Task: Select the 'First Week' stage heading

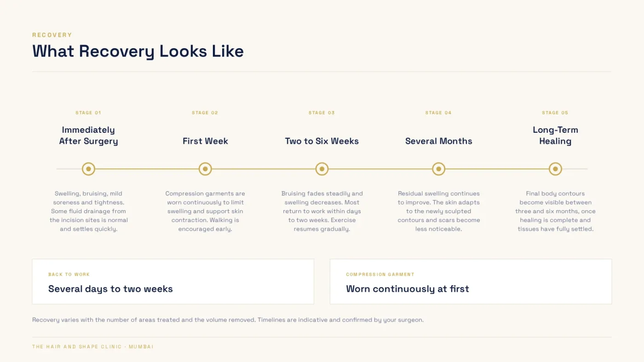Action: 205,141
